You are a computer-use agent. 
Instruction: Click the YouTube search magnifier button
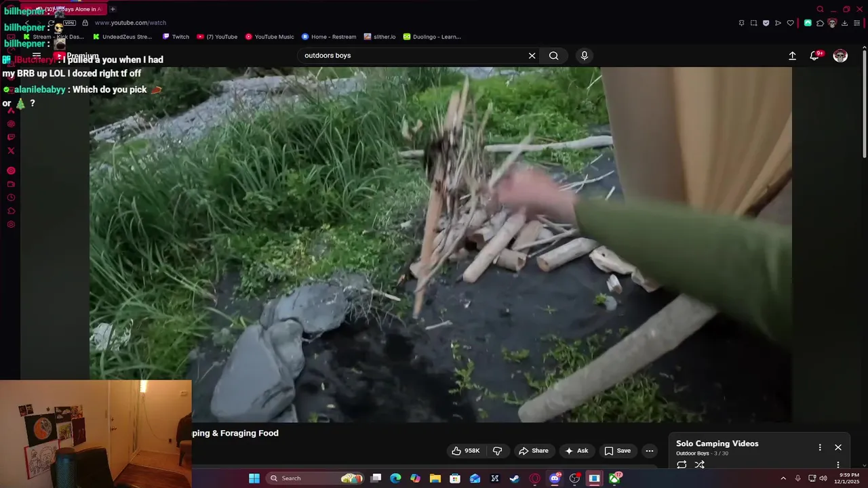point(554,56)
